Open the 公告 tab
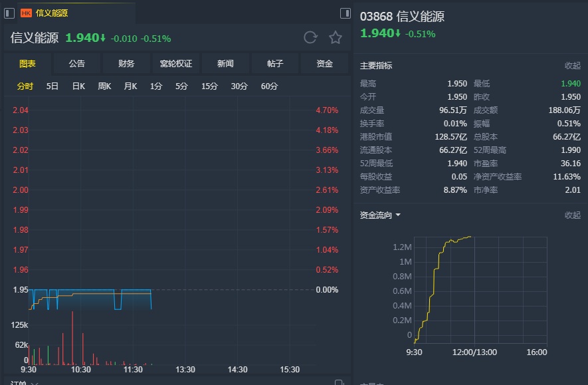Image resolution: width=588 pixels, height=385 pixels. point(77,63)
